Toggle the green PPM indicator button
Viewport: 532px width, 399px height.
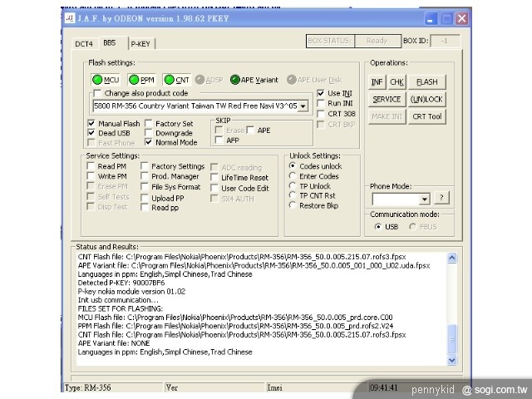[141, 80]
